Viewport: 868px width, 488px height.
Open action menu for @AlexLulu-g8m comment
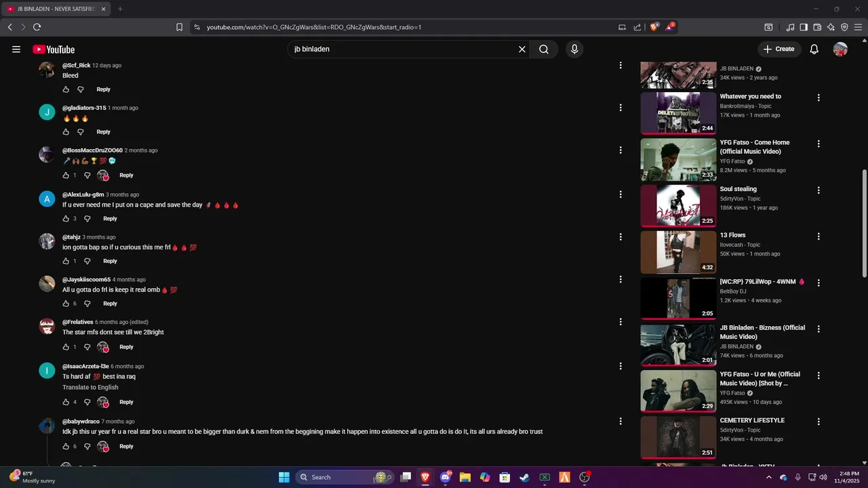(620, 194)
